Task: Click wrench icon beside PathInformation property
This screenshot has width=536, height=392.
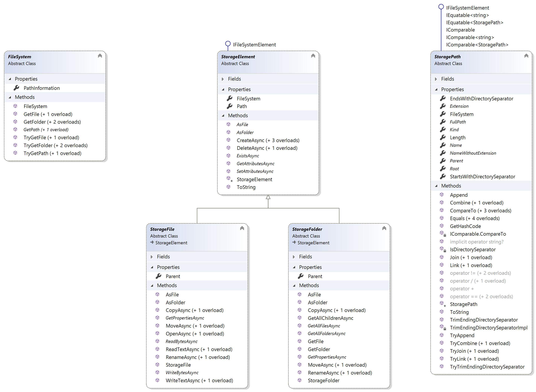Action: point(16,88)
